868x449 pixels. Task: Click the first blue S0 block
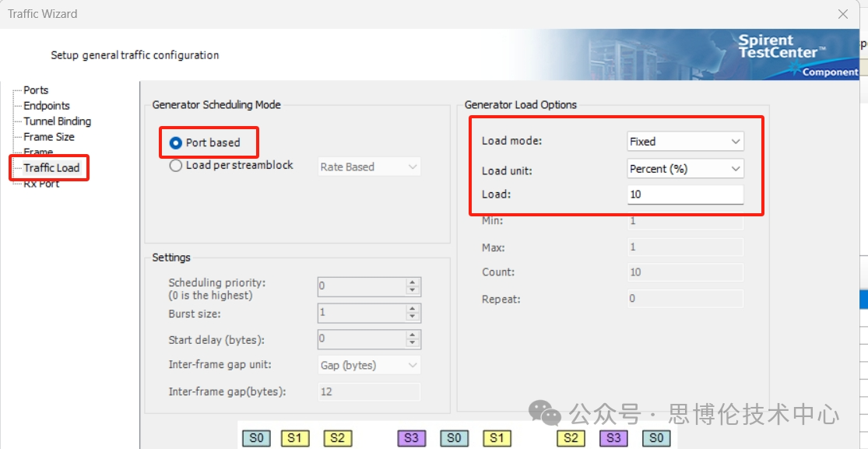[x=256, y=438]
